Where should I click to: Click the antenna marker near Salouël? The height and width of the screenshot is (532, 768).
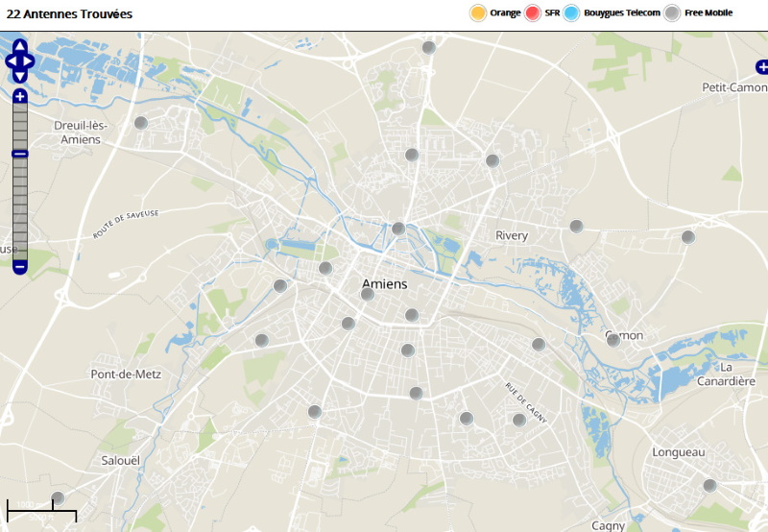(x=58, y=498)
